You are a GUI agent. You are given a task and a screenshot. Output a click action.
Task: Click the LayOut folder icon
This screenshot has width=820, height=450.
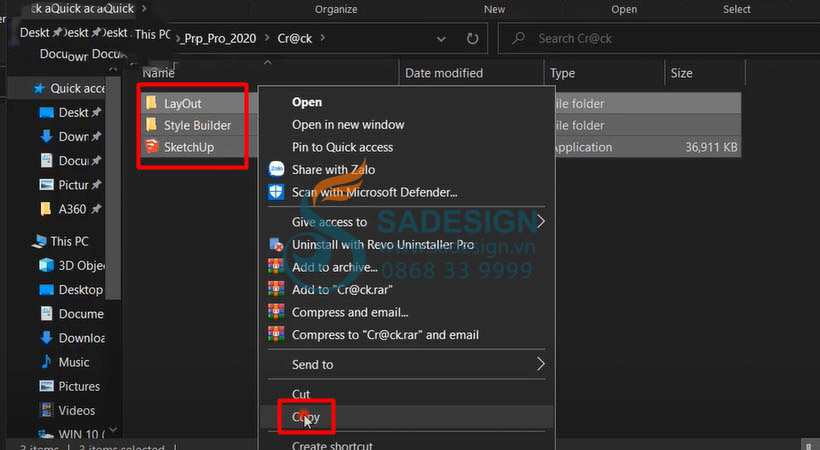(x=151, y=103)
